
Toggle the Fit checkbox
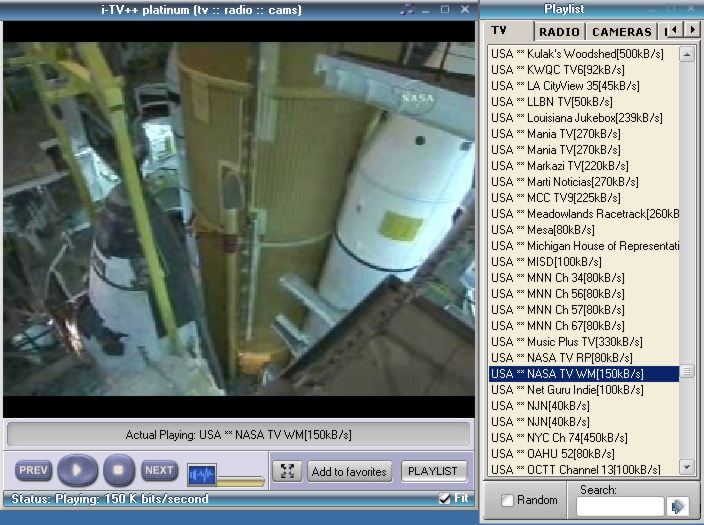444,498
